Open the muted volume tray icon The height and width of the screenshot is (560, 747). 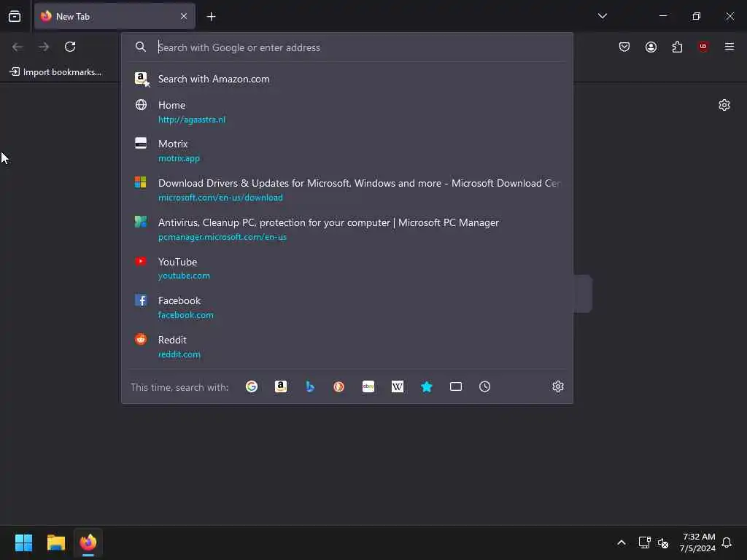click(662, 542)
